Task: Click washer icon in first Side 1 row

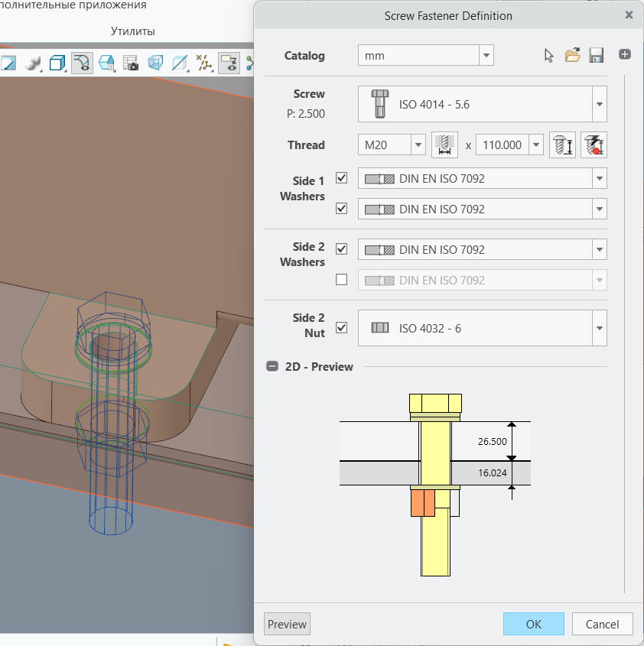Action: (x=379, y=179)
